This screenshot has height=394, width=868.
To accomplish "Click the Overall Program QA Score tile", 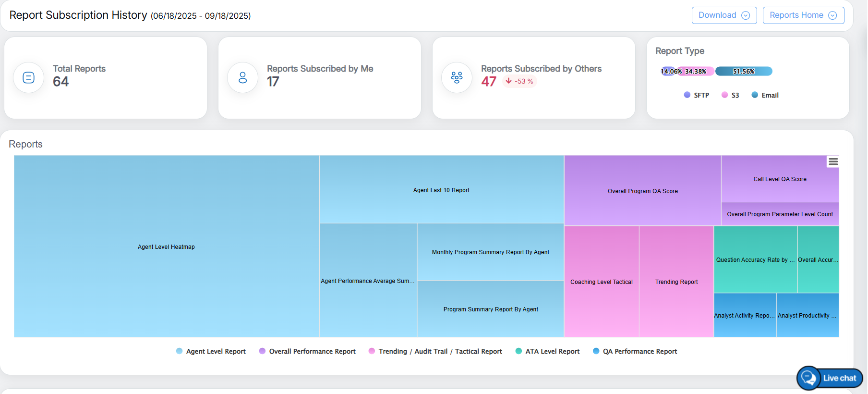I will pyautogui.click(x=642, y=191).
